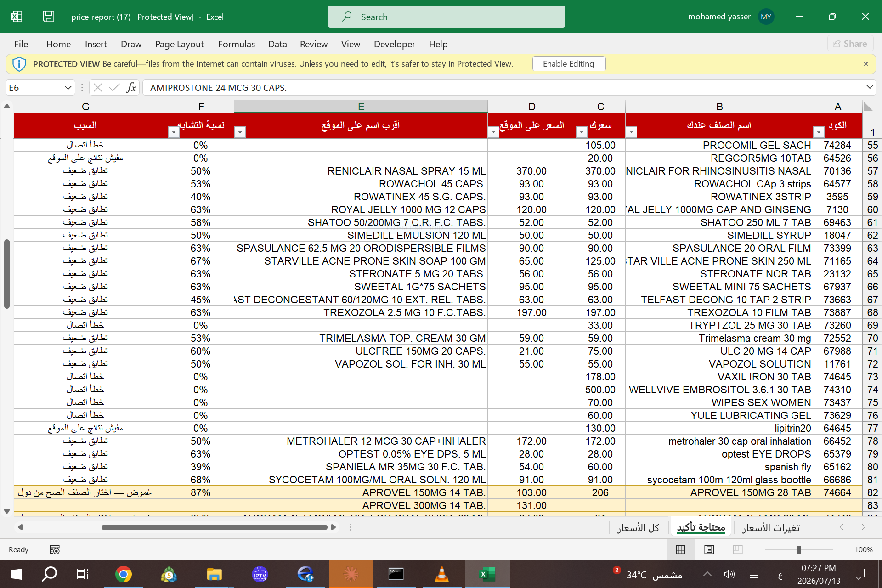Click the 100% zoom level

[864, 549]
